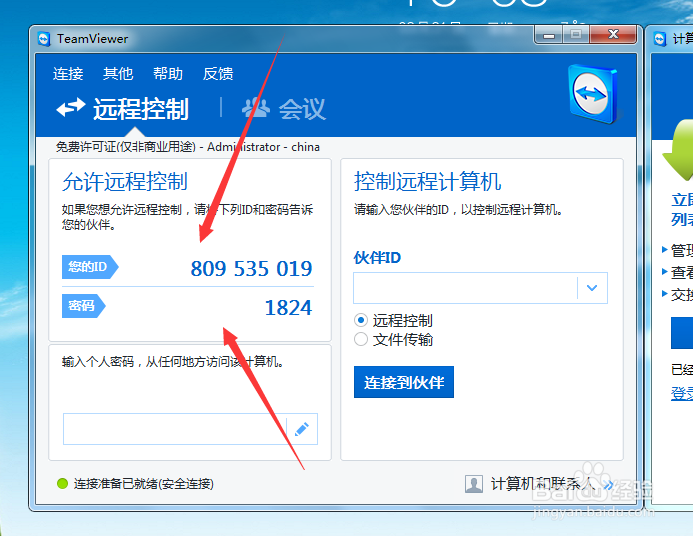
Task: Click the license text 免费许可证(仅非商业用途)
Action: click(x=126, y=147)
